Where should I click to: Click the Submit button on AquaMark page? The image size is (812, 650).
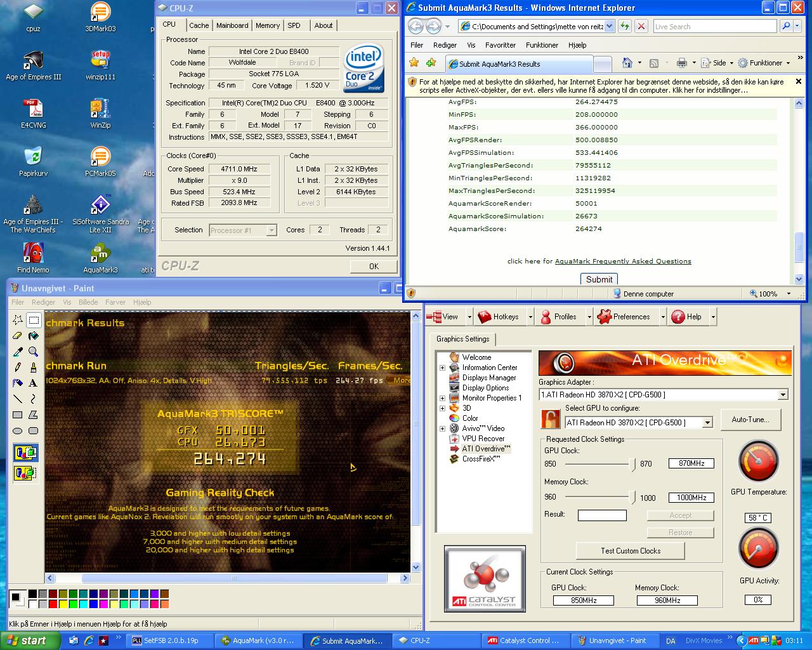[599, 279]
